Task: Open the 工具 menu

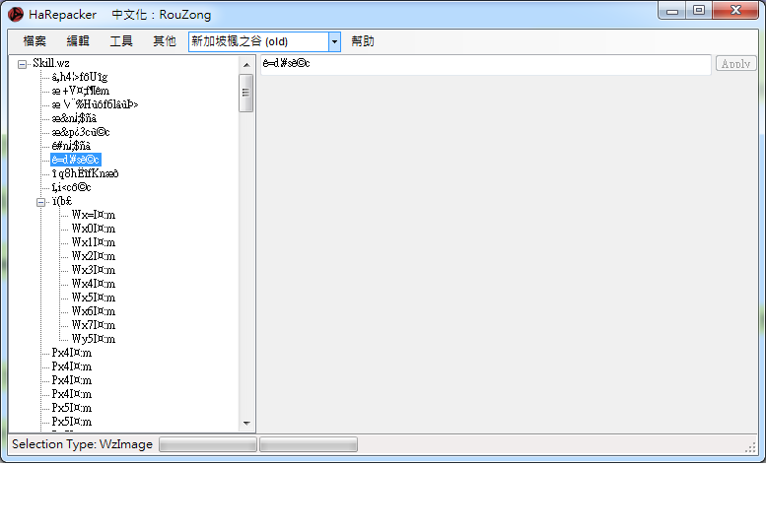Action: click(x=121, y=41)
